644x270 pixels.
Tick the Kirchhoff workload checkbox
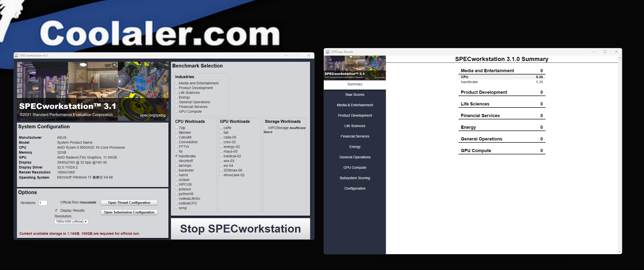click(x=176, y=161)
